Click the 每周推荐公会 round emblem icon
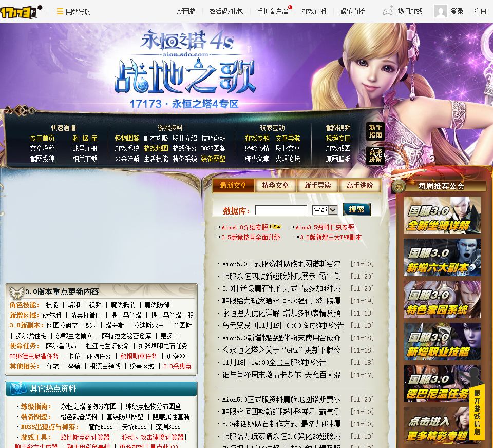 pos(399,187)
